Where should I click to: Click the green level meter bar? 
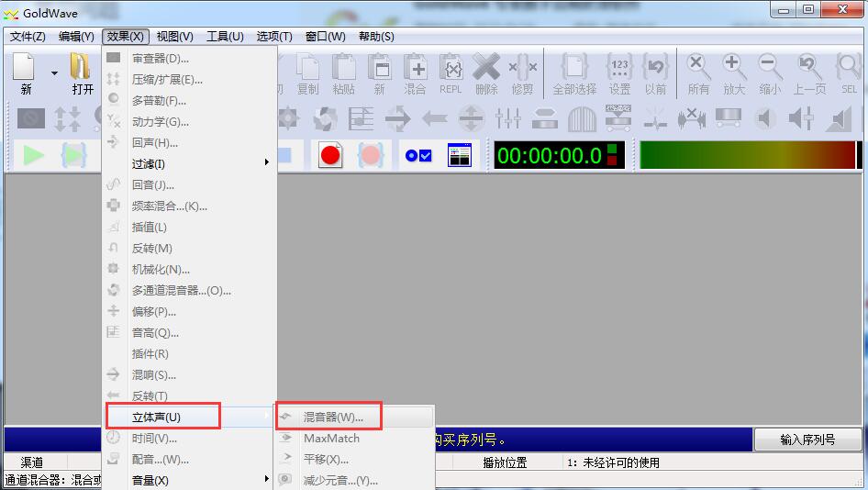pyautogui.click(x=748, y=155)
